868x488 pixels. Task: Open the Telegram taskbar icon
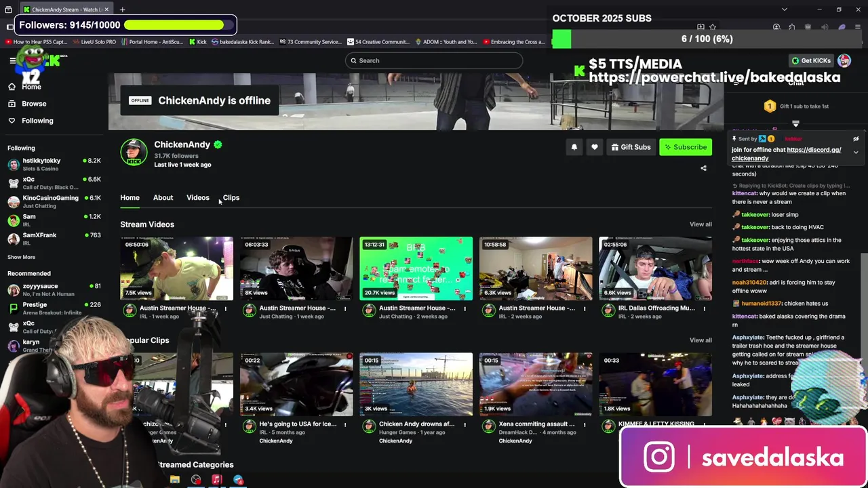(238, 480)
